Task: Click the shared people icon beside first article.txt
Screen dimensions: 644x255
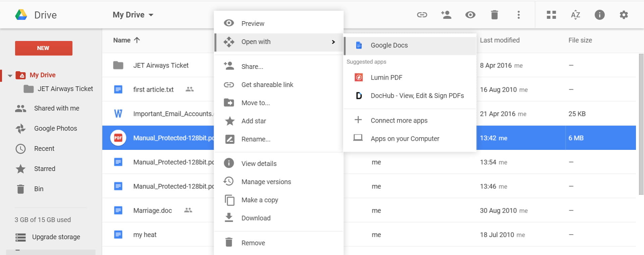Action: click(190, 89)
